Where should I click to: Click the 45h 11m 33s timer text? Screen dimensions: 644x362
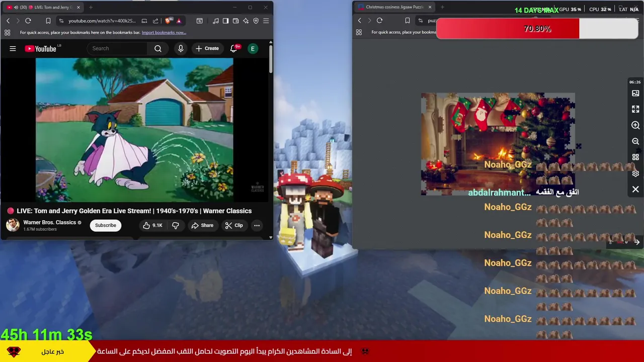tap(46, 334)
